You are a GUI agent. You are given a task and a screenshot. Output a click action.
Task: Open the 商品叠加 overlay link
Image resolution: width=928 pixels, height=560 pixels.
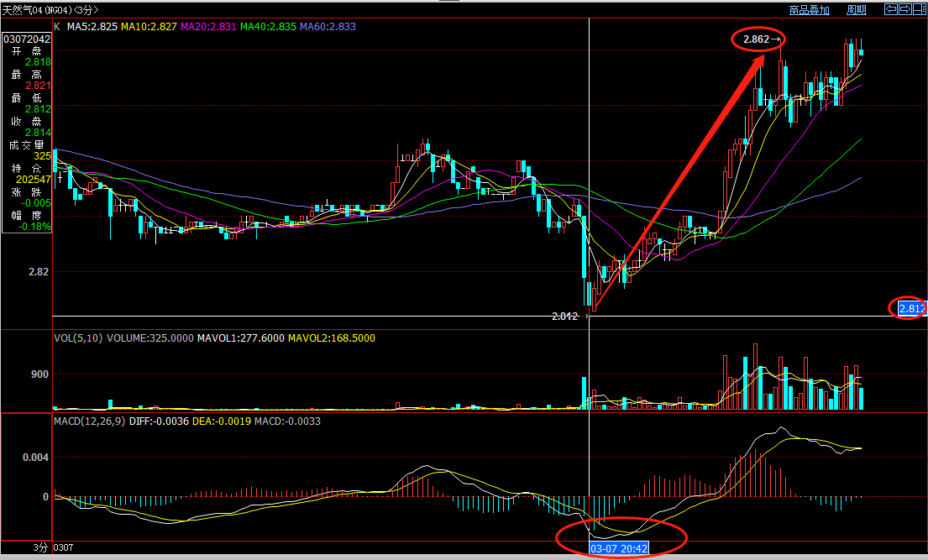[809, 10]
